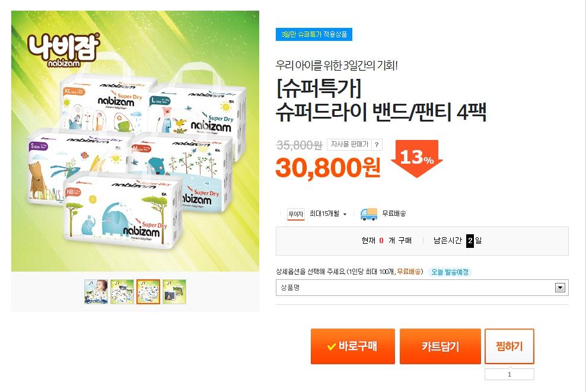Click the 오늘 발송예정 badge
This screenshot has width=586, height=392.
450,272
